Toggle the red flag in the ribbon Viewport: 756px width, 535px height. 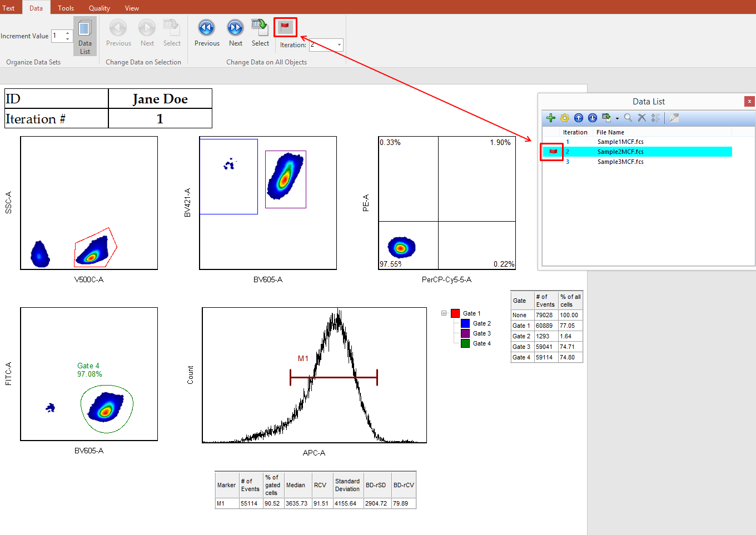click(285, 27)
